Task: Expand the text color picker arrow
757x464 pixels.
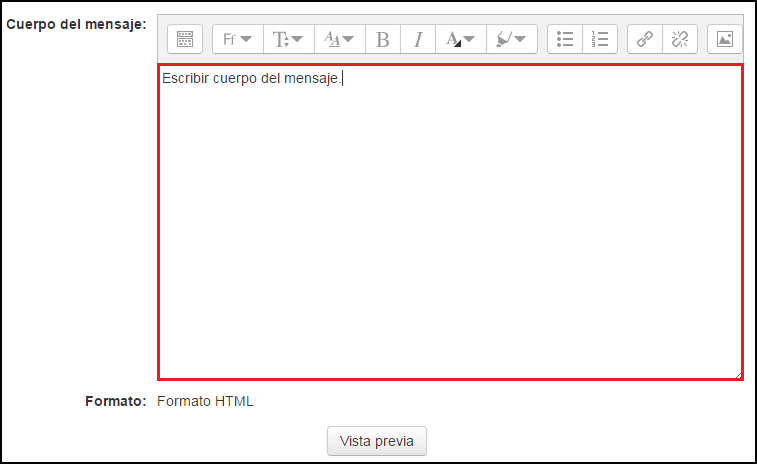Action: tap(470, 40)
